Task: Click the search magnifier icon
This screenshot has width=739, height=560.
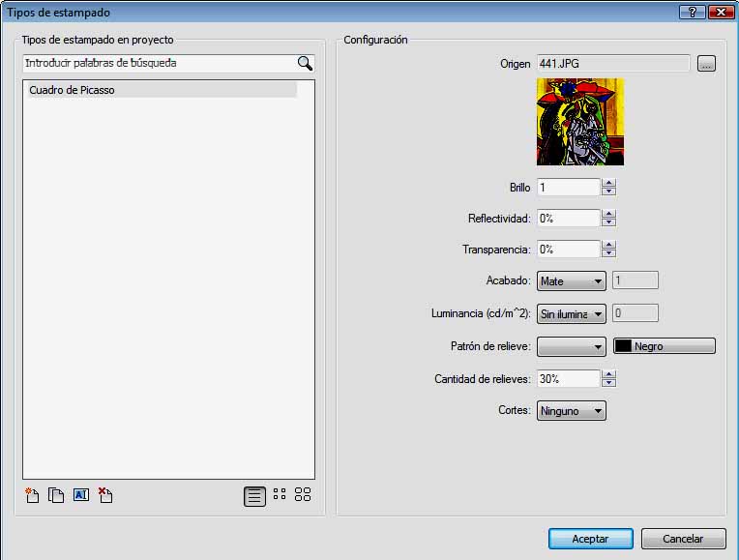Action: [305, 64]
